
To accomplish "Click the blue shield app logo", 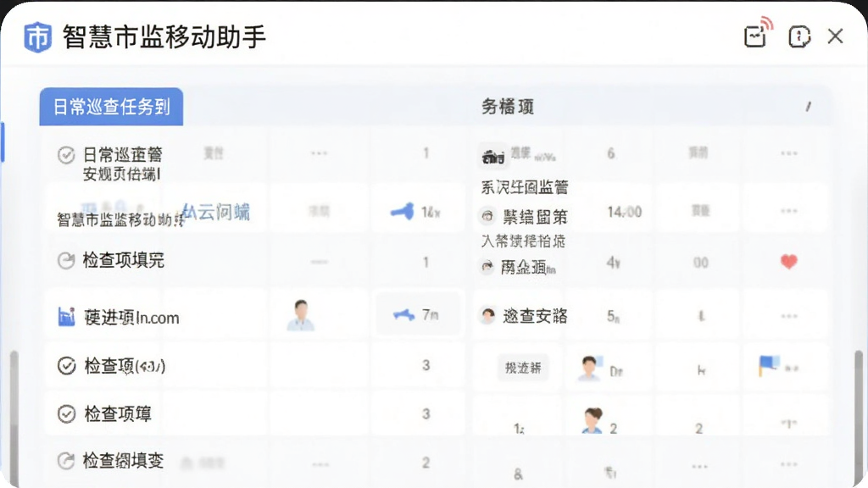I will [x=37, y=37].
